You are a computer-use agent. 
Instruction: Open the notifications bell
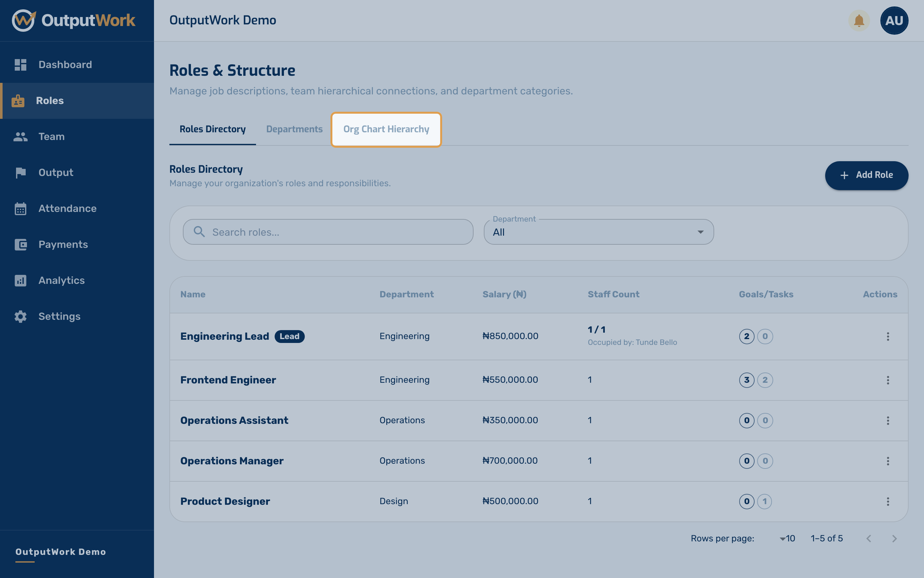(859, 20)
